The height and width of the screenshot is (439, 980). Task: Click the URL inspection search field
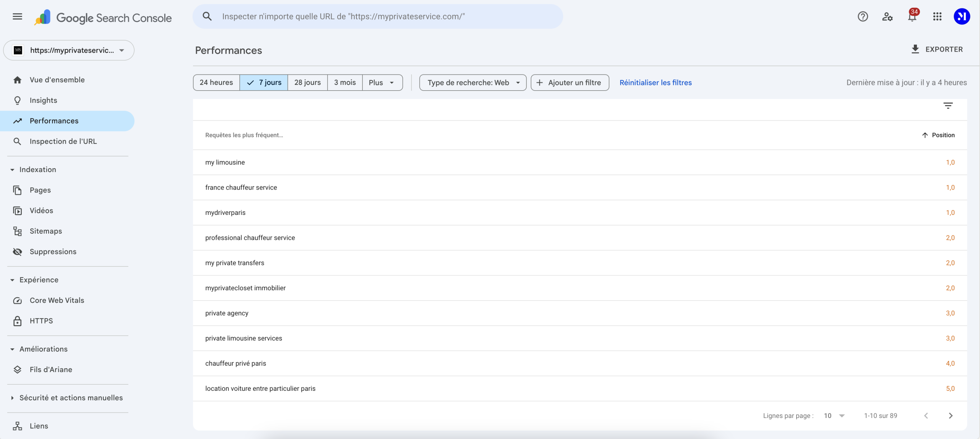(x=378, y=16)
